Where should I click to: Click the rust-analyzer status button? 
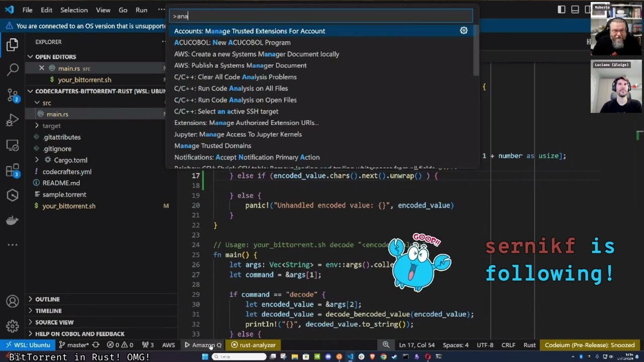pyautogui.click(x=254, y=345)
